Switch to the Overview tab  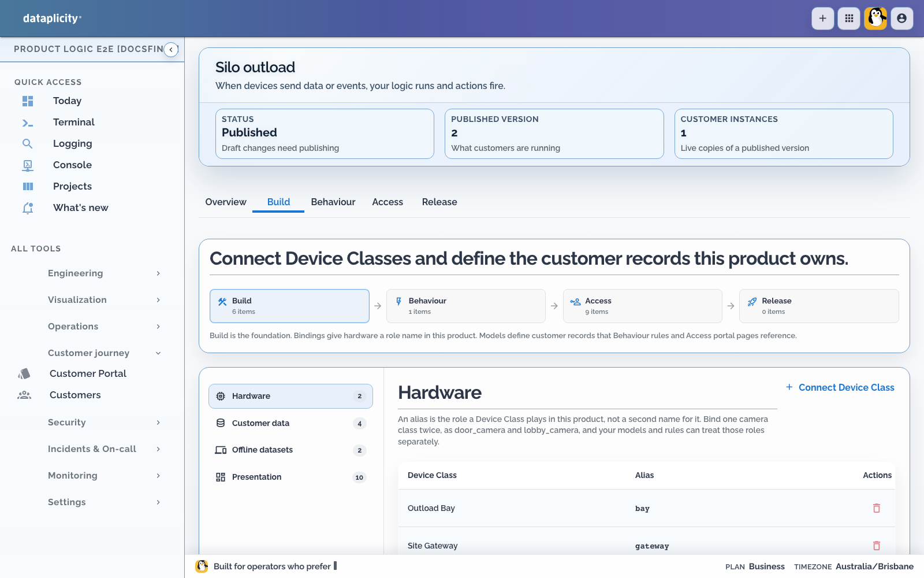[226, 202]
